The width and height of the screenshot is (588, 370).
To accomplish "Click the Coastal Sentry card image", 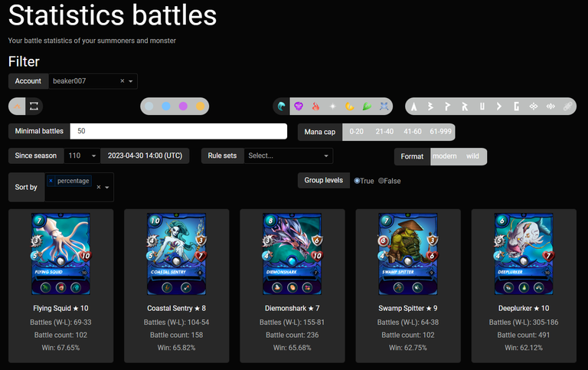I will 177,254.
